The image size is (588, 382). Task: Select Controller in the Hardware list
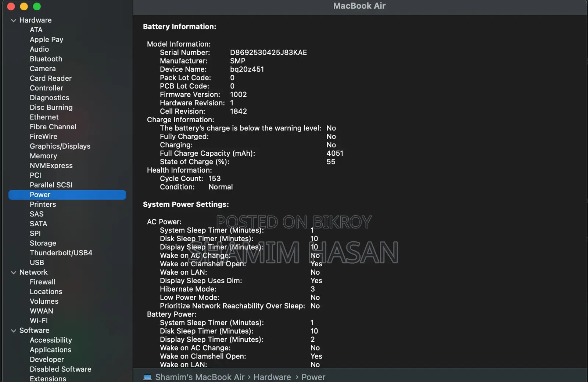pyautogui.click(x=46, y=88)
